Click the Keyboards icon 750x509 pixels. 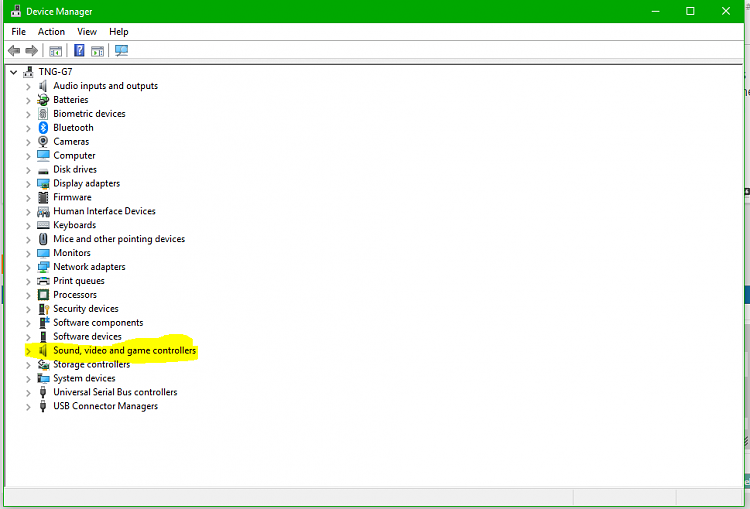43,225
